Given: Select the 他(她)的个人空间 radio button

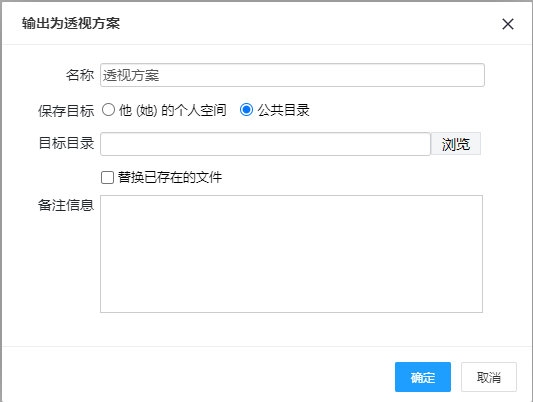Looking at the screenshot, I should pos(108,110).
